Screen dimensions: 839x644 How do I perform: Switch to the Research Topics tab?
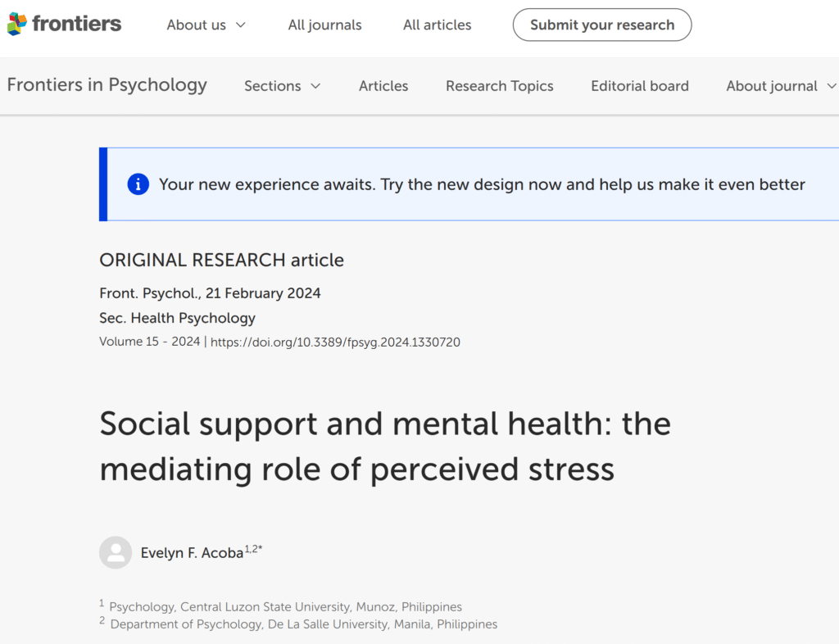(x=499, y=86)
